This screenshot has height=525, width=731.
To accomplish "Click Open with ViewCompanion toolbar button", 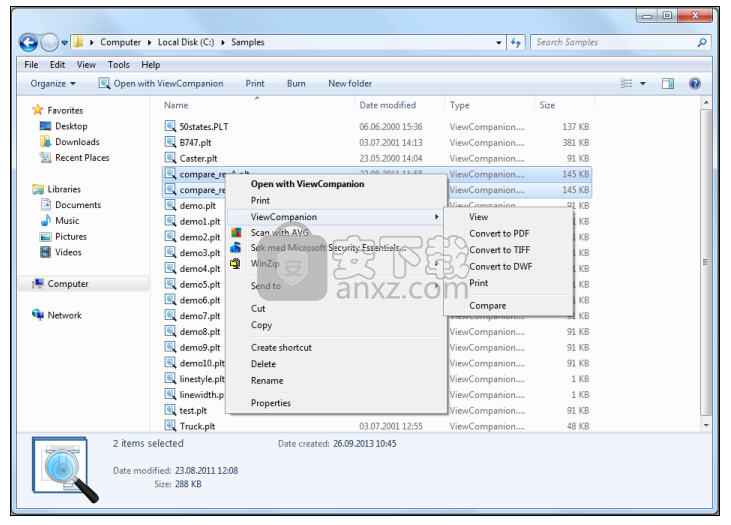I will coord(161,84).
